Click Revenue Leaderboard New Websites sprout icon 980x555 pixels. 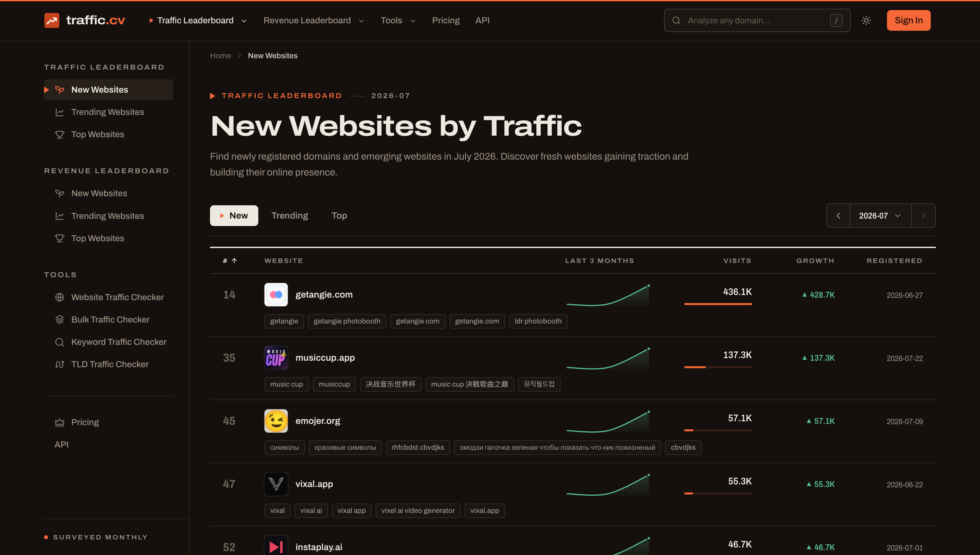pyautogui.click(x=60, y=194)
